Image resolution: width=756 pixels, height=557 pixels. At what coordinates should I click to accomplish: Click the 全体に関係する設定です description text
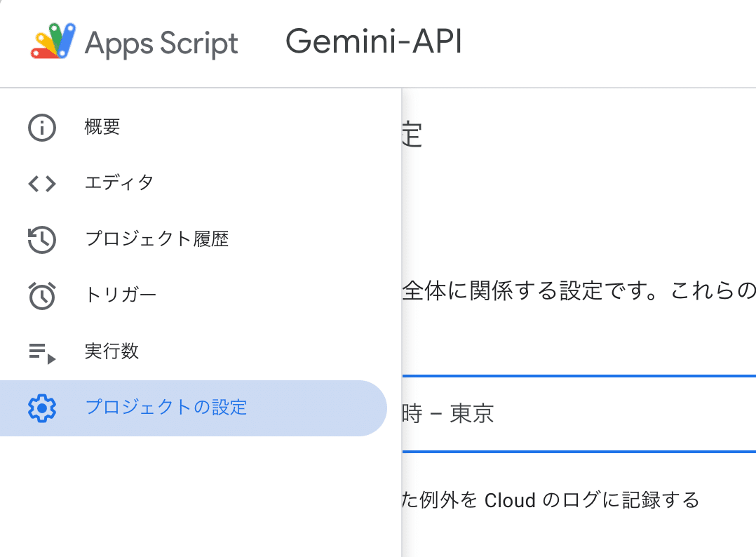[579, 291]
